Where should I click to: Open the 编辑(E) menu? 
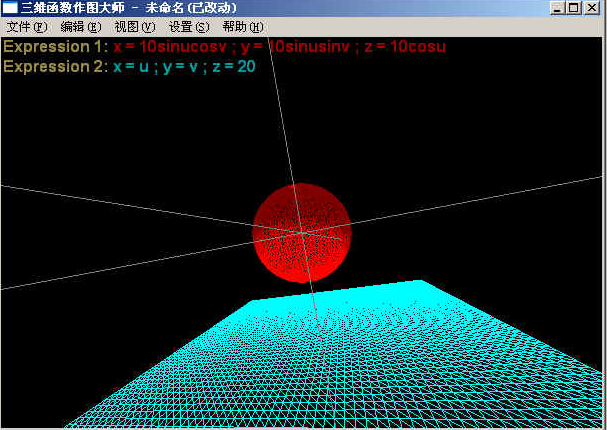[x=81, y=27]
